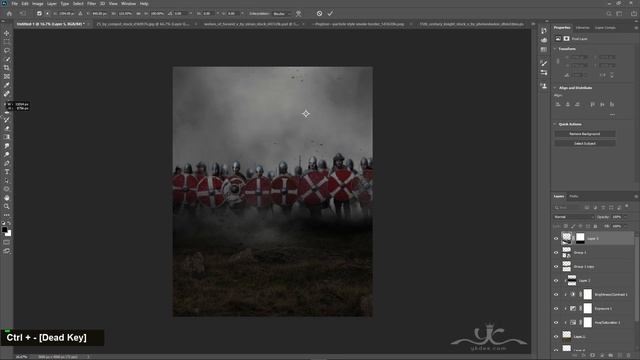Hide the Brightness/Contrast 1 adjustment layer
Image resolution: width=640 pixels, height=360 pixels.
tap(556, 295)
